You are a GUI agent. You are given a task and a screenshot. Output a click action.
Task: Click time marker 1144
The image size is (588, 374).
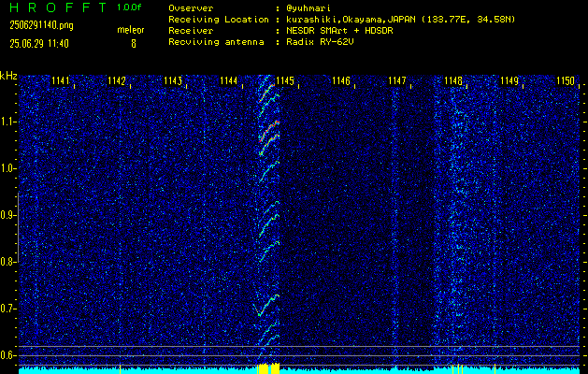228,81
